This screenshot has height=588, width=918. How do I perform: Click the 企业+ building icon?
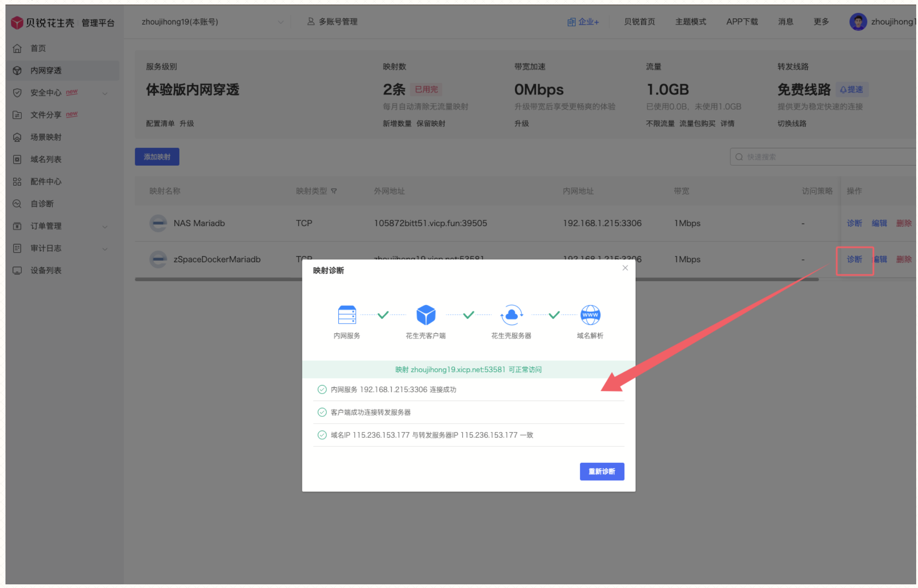coord(571,22)
